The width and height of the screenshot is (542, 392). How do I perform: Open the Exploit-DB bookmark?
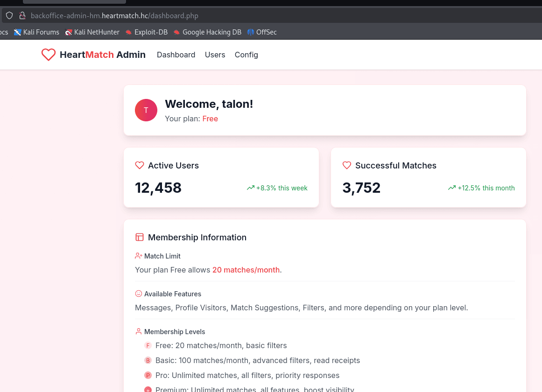(146, 32)
